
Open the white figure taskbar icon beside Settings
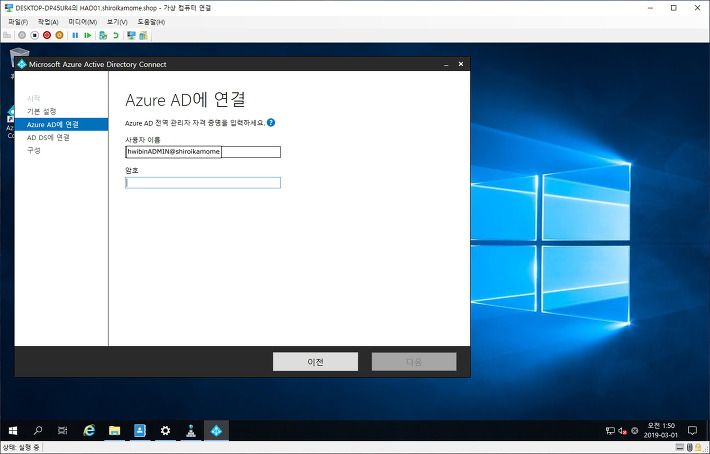click(191, 430)
